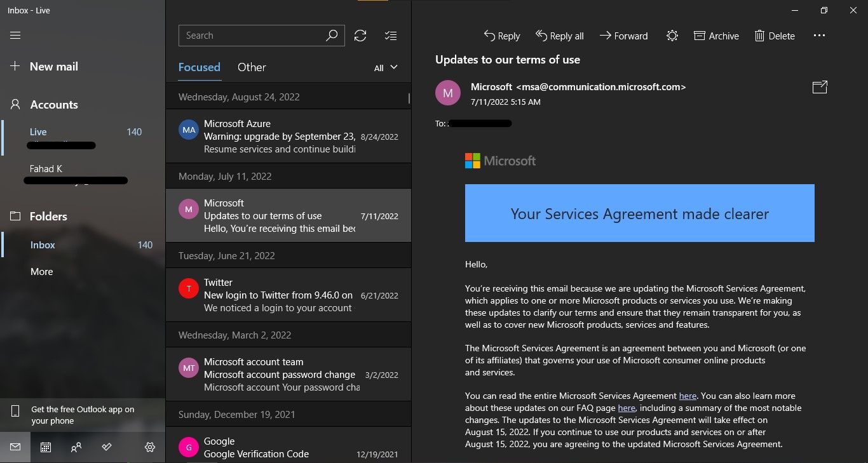Open more actions ellipsis menu

[x=819, y=36]
